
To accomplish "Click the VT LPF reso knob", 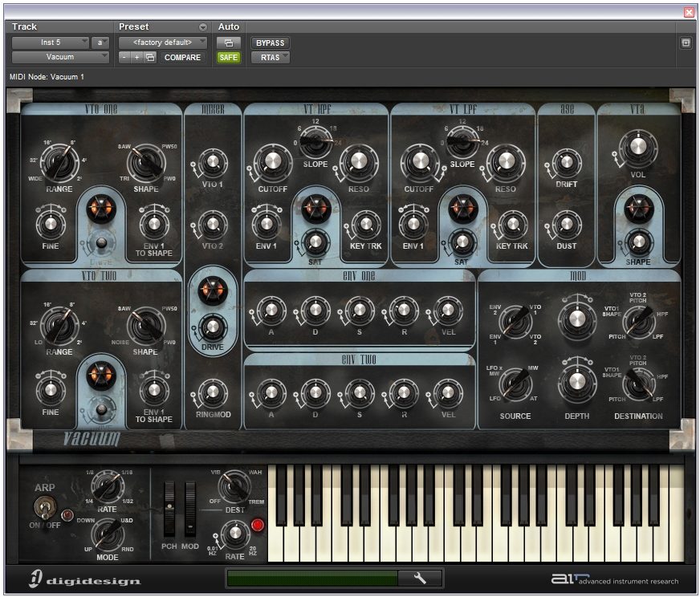I will pos(506,162).
